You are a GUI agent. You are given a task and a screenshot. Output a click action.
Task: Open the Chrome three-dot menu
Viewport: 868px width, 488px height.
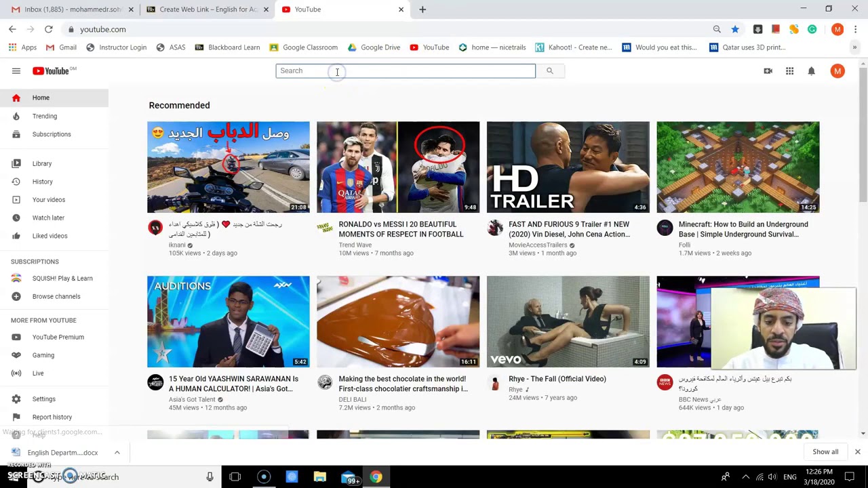(855, 29)
